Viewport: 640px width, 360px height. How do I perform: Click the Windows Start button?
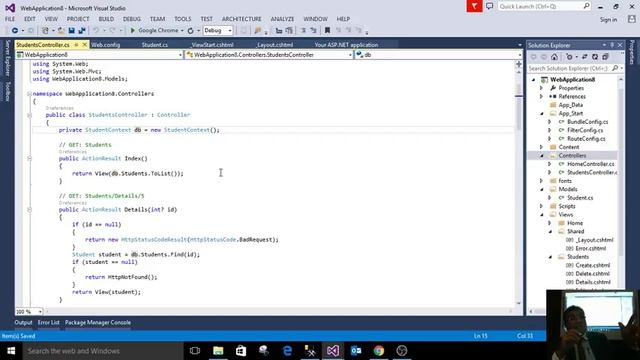11,351
